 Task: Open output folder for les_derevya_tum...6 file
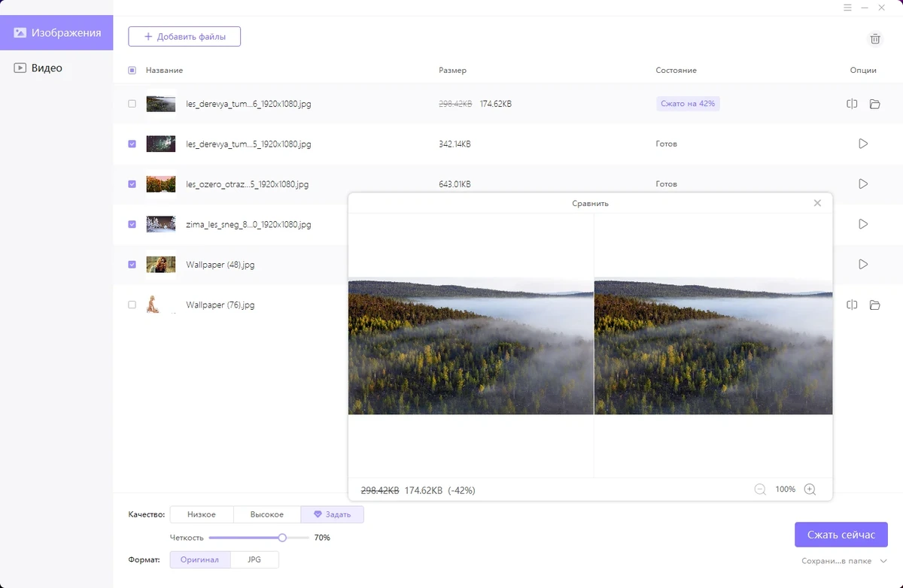tap(874, 104)
